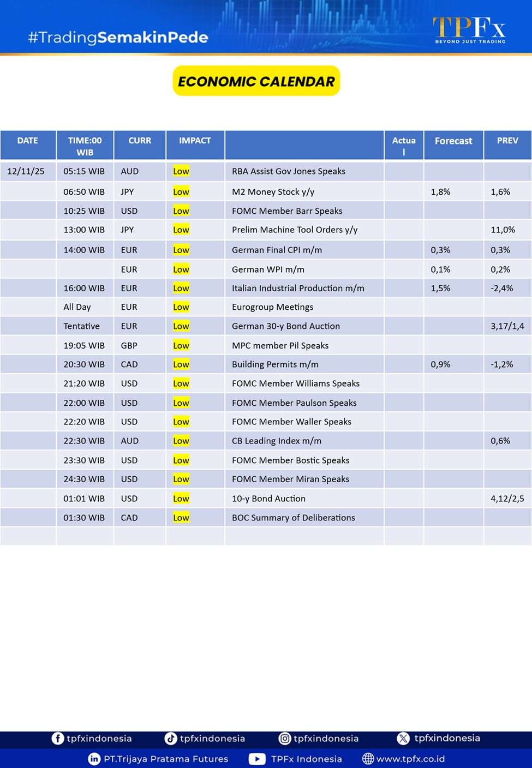Click the Low impact tag for Building Permits
This screenshot has height=768, width=532.
pos(181,364)
